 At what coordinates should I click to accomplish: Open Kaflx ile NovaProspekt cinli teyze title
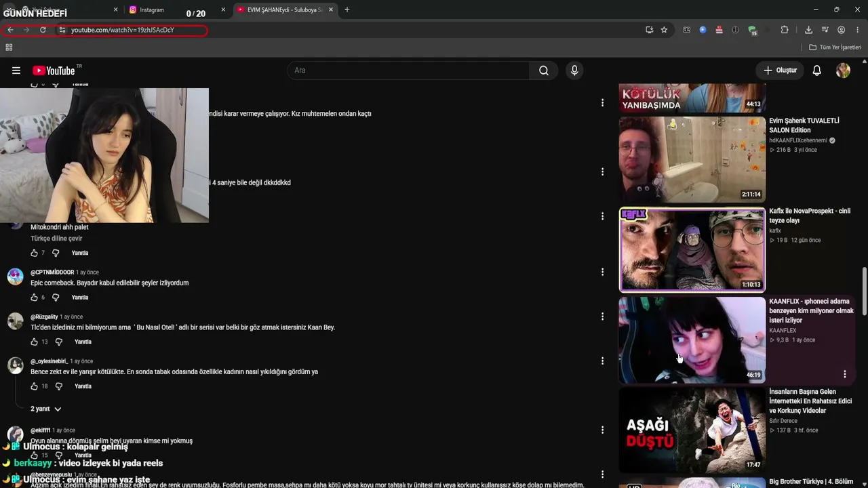(x=810, y=216)
